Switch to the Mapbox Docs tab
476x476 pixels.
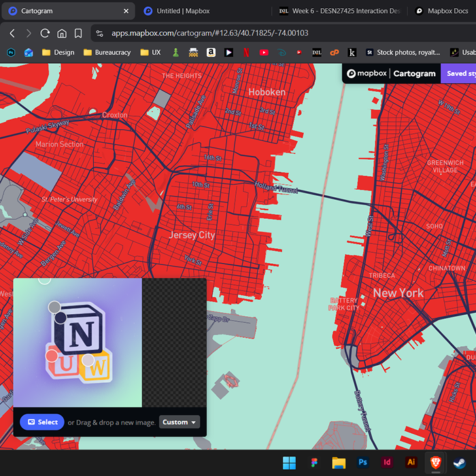coord(445,11)
